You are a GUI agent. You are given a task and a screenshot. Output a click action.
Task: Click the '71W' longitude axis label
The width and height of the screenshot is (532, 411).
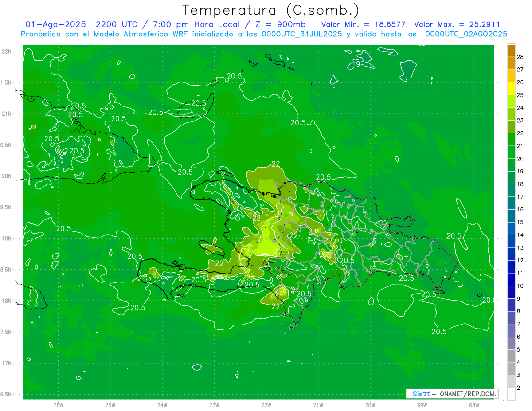pos(318,405)
